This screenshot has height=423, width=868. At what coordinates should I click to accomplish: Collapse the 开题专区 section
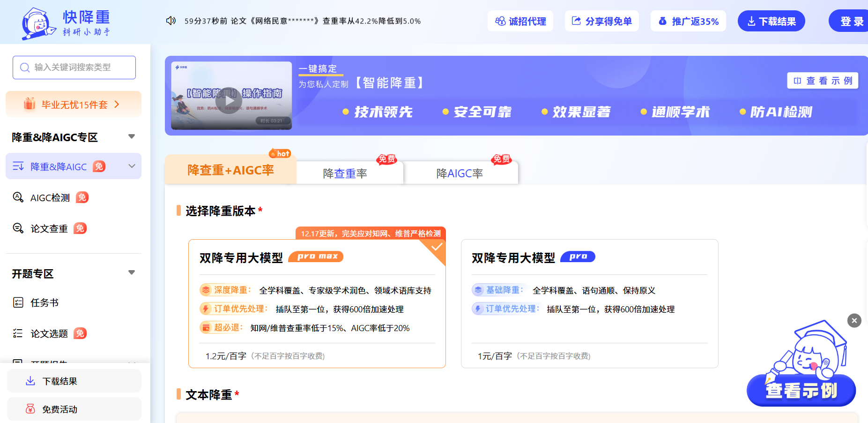(x=132, y=272)
